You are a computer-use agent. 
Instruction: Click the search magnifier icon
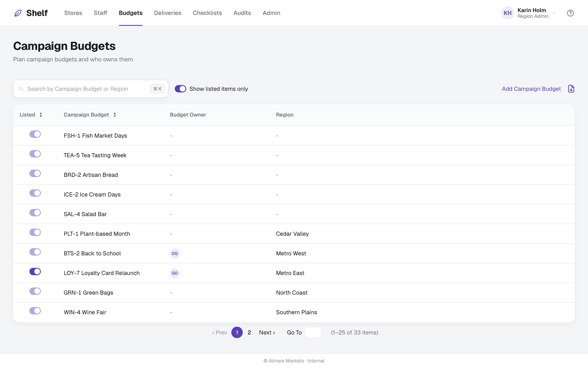(x=21, y=89)
